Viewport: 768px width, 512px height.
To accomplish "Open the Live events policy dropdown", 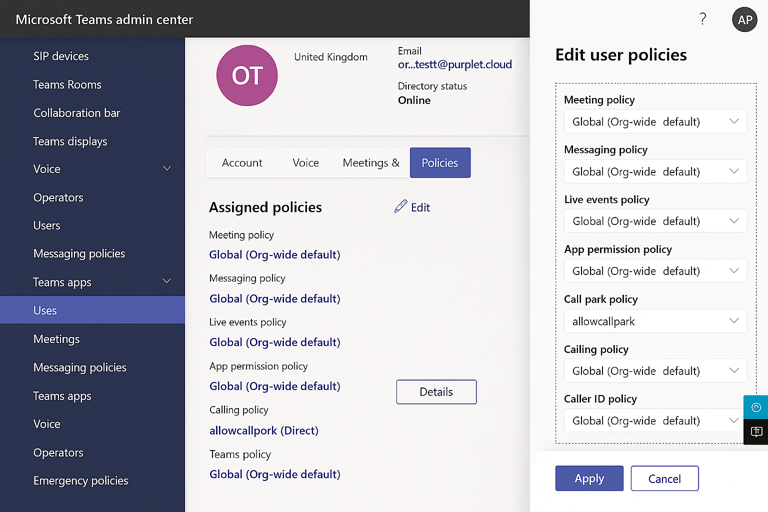I will pos(655,221).
